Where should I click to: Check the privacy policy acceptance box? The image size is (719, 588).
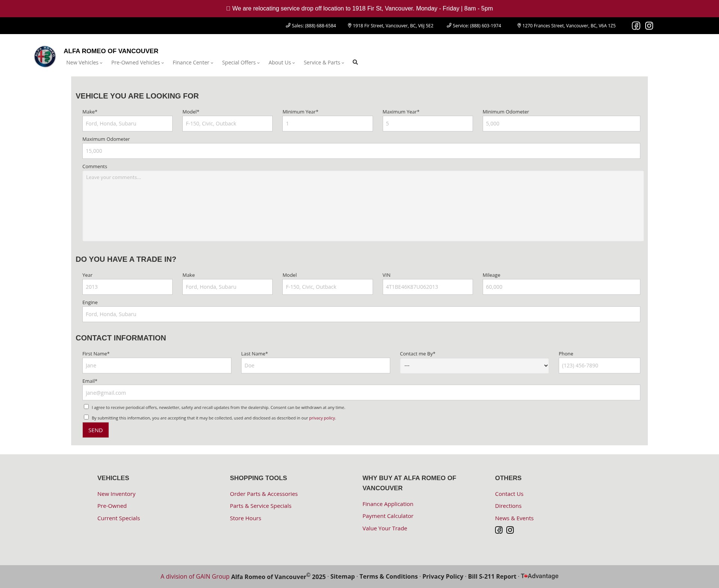pyautogui.click(x=87, y=417)
